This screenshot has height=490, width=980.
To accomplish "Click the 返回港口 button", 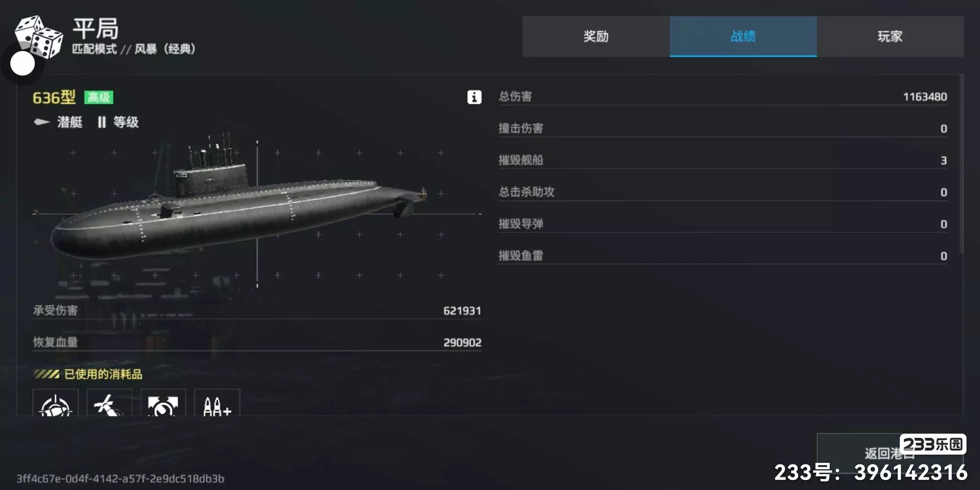I will coord(890,452).
